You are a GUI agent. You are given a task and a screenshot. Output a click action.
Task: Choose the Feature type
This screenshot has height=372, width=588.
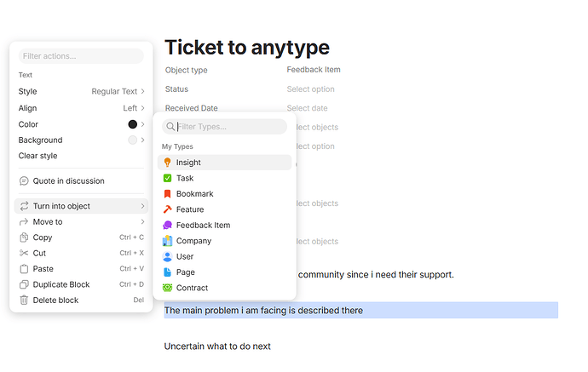tap(224, 209)
